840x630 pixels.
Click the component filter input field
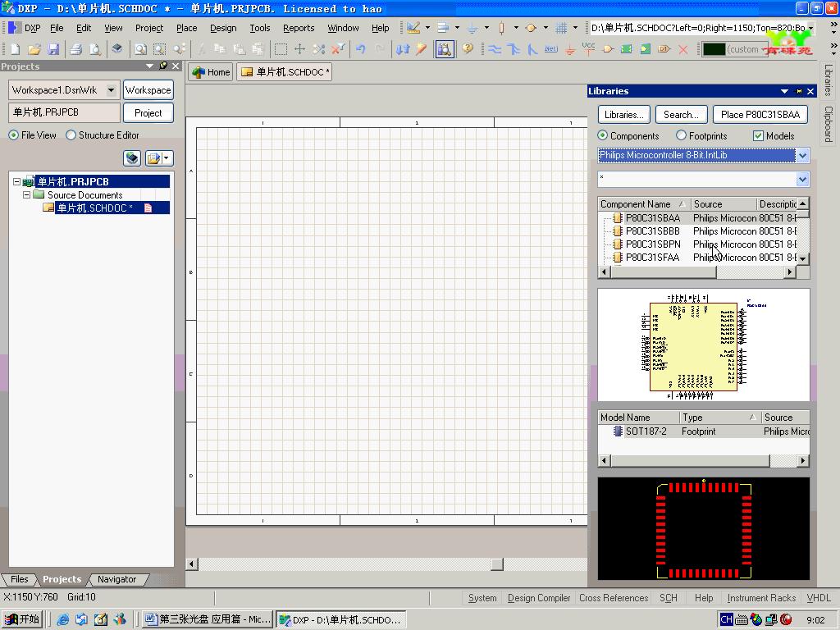pyautogui.click(x=697, y=180)
